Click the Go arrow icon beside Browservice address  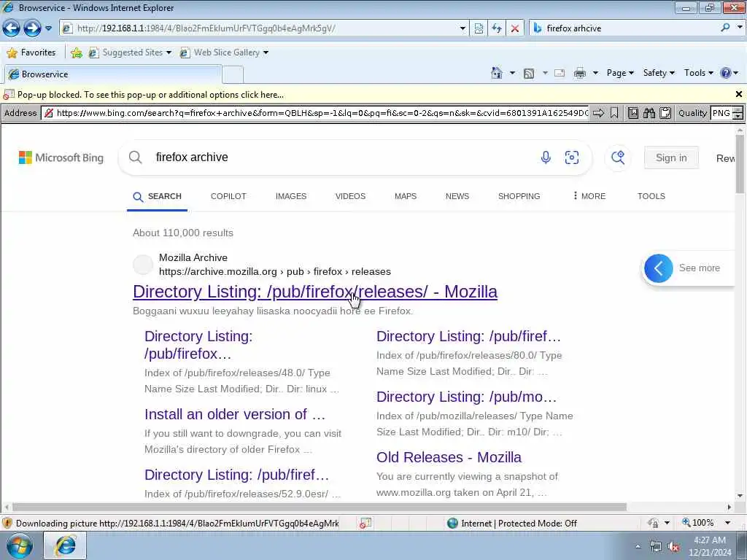(x=598, y=113)
